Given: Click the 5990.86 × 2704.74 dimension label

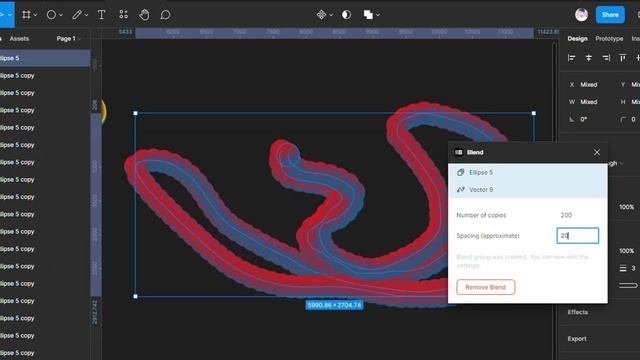Looking at the screenshot, I should (334, 305).
